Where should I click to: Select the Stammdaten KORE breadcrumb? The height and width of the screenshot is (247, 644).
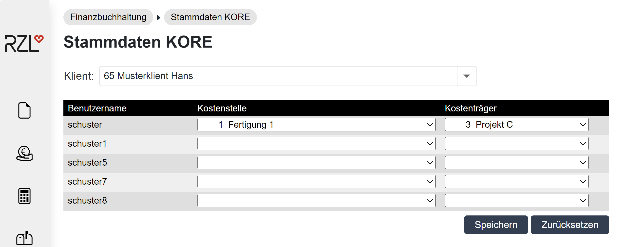[x=210, y=17]
